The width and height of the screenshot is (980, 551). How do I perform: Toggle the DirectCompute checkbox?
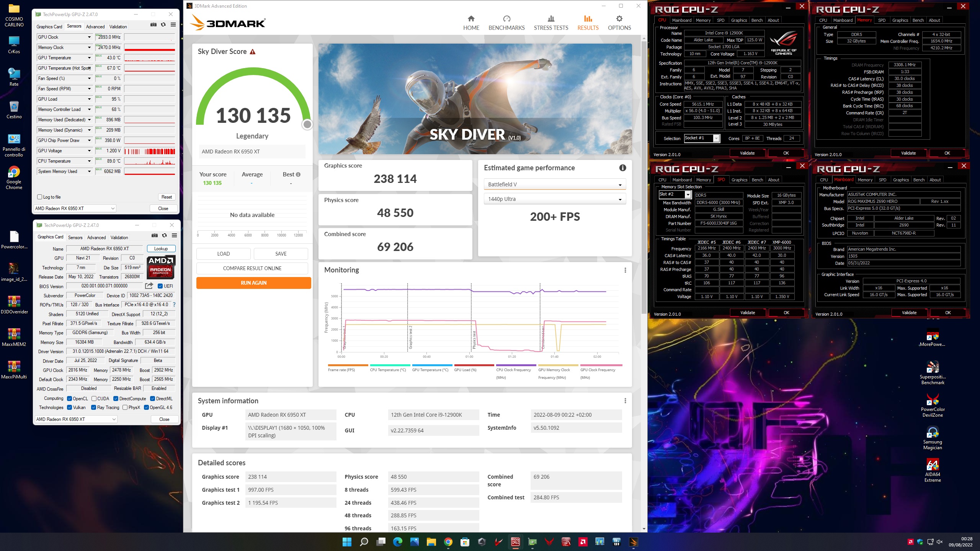(116, 399)
